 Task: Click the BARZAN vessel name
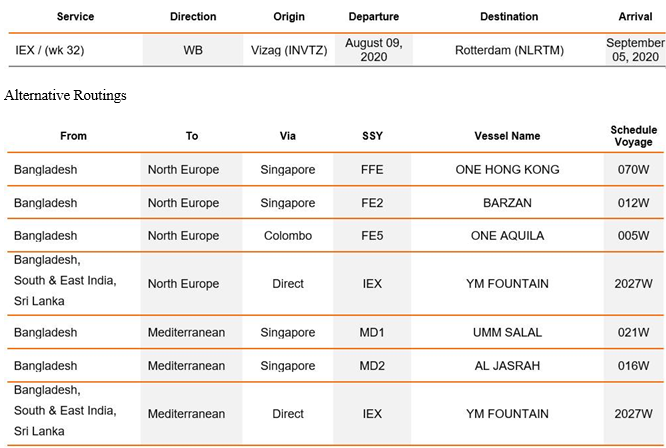point(507,203)
